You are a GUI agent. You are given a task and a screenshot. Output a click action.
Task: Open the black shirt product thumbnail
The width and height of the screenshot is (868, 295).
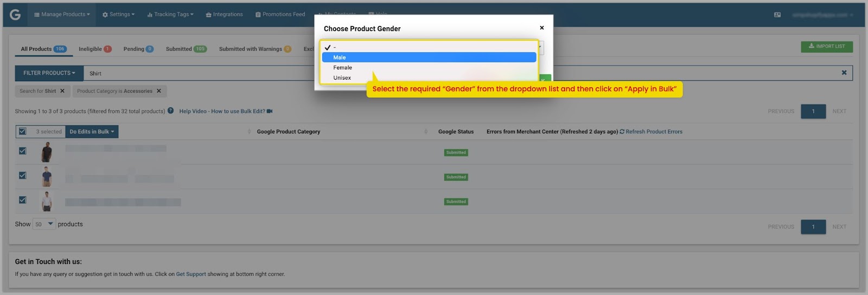[47, 152]
